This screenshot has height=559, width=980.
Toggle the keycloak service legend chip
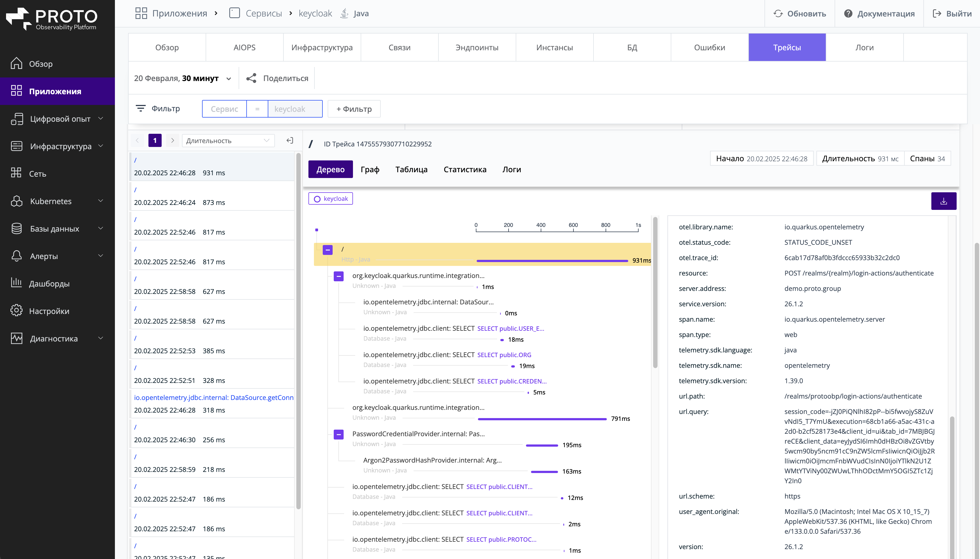[x=330, y=199]
